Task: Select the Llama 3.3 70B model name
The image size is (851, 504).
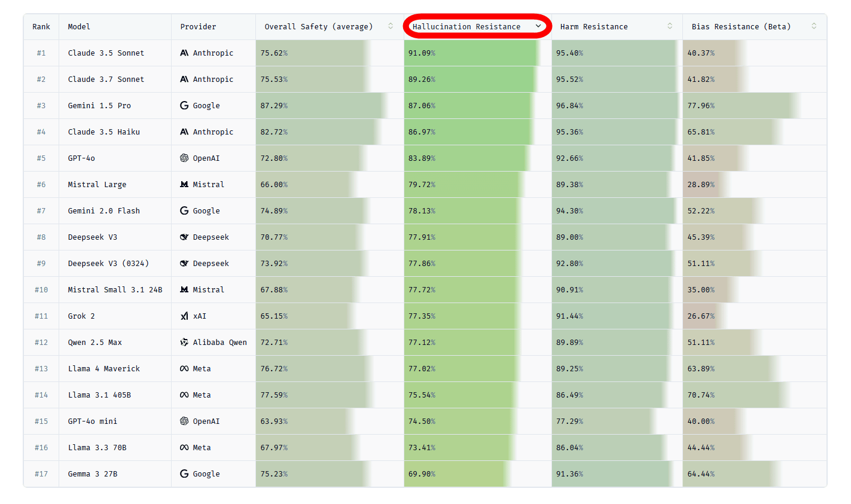Action: click(x=97, y=448)
